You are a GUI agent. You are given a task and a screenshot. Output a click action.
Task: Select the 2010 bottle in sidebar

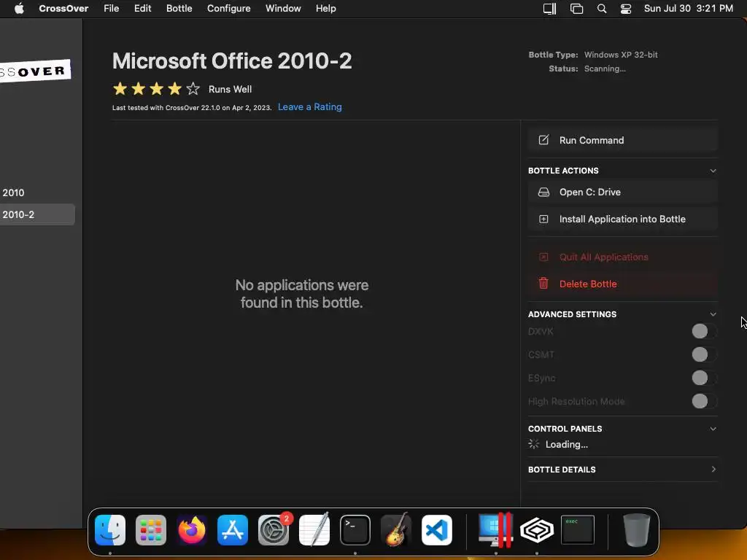[37, 192]
